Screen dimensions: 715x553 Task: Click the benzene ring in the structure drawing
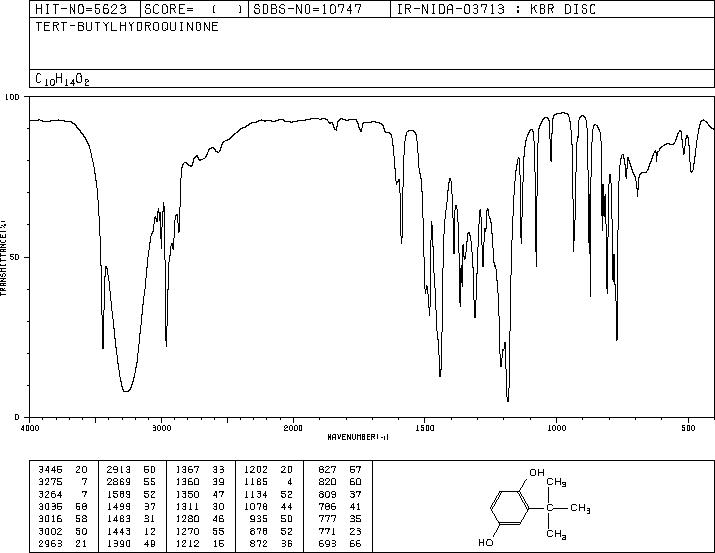pos(510,507)
